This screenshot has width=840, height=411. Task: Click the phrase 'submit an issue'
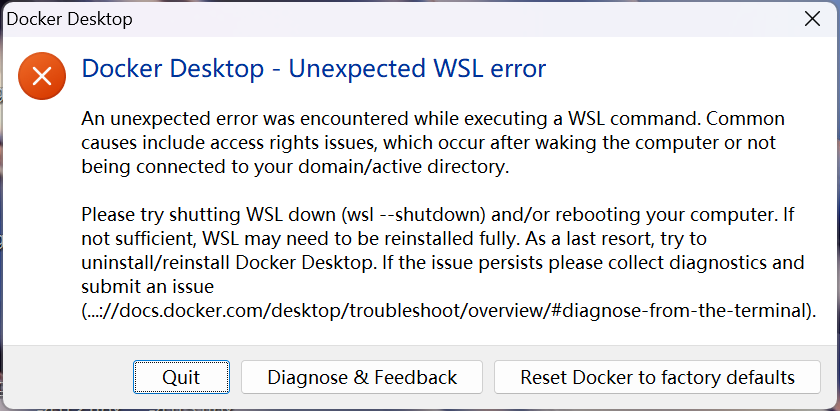147,287
